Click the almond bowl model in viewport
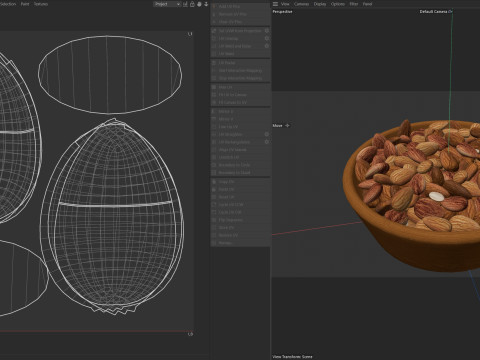The image size is (480, 360). 413,197
